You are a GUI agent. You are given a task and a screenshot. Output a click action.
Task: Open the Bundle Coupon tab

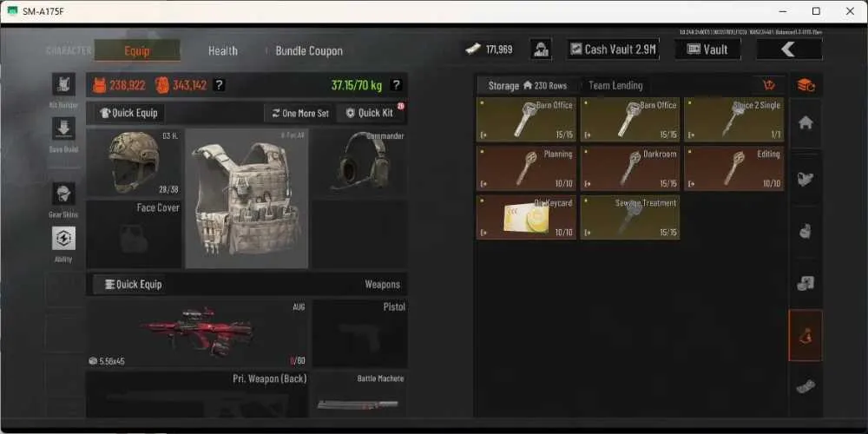click(x=309, y=50)
